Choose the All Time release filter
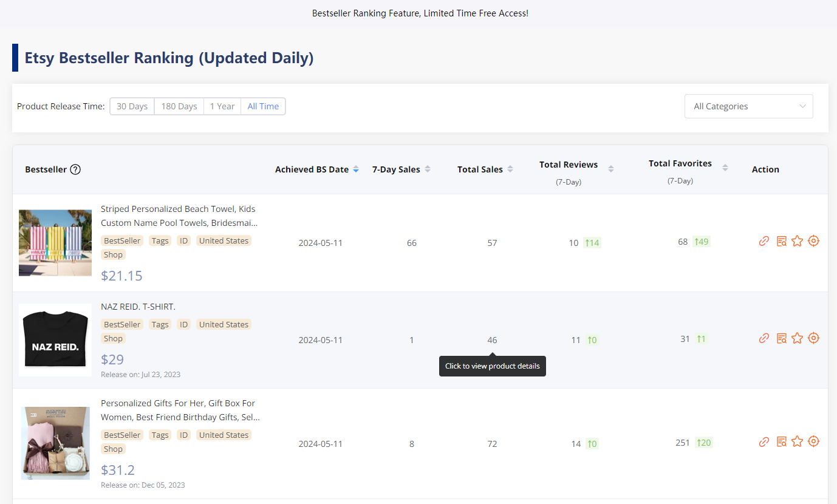The height and width of the screenshot is (504, 837). 263,106
